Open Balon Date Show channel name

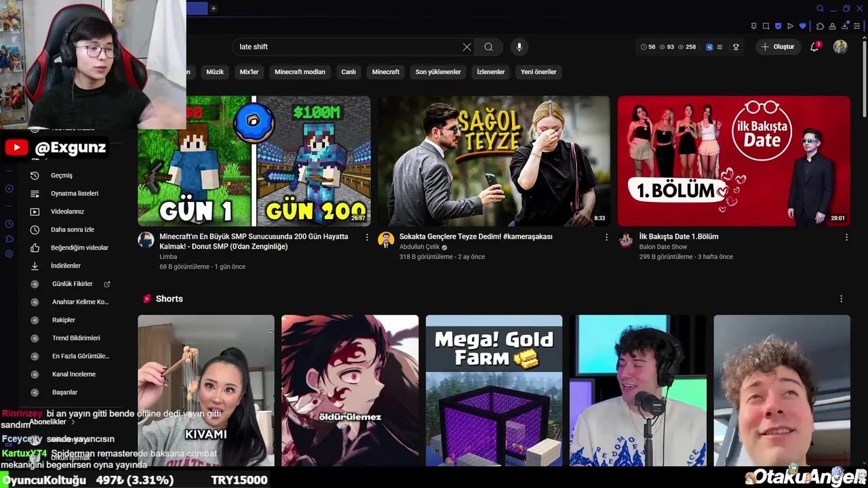663,247
